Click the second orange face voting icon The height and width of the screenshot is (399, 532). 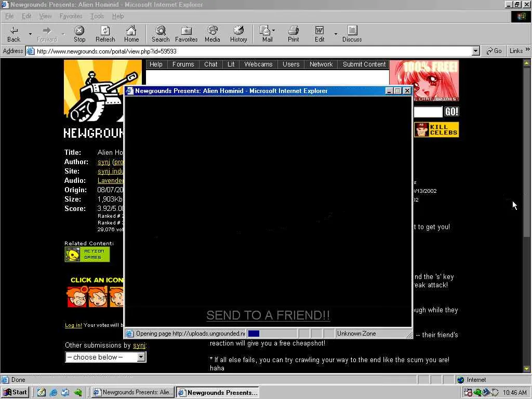click(x=98, y=297)
